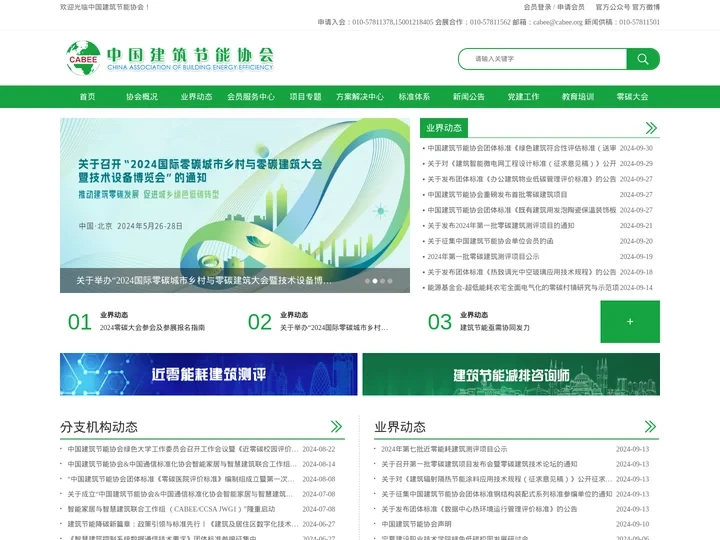Click the green search magnifier button
The height and width of the screenshot is (540, 720).
(643, 59)
